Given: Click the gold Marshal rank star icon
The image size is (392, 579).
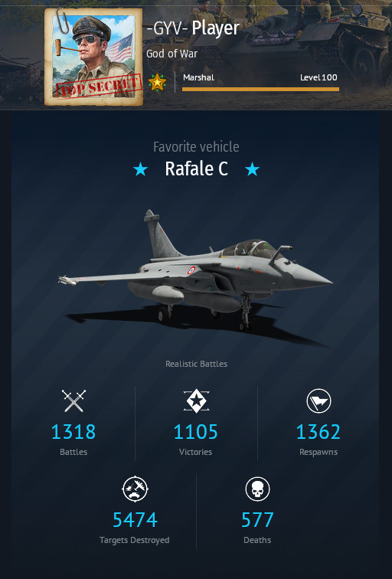Looking at the screenshot, I should coord(157,82).
